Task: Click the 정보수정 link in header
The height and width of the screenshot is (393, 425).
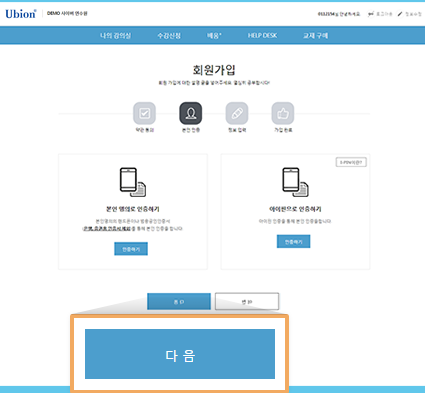Action: point(413,14)
